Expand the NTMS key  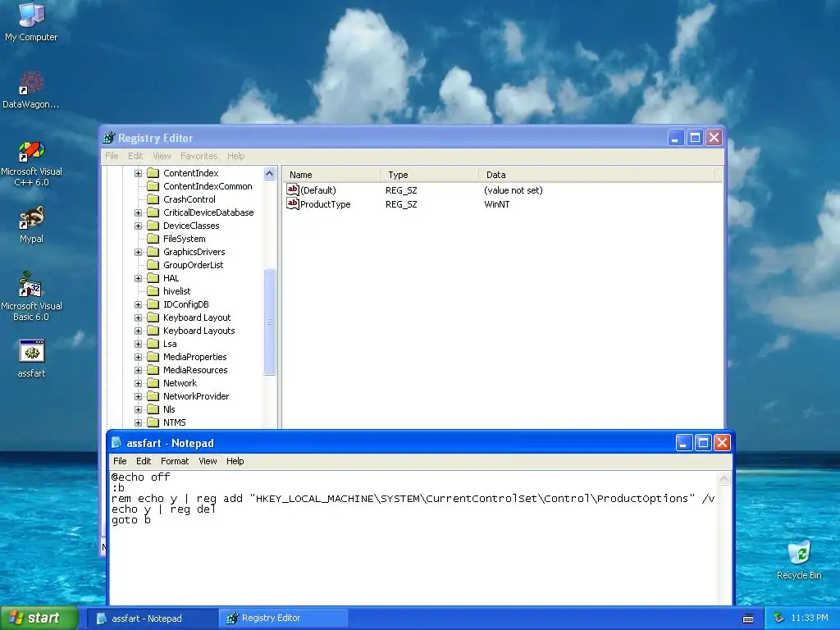pos(138,422)
